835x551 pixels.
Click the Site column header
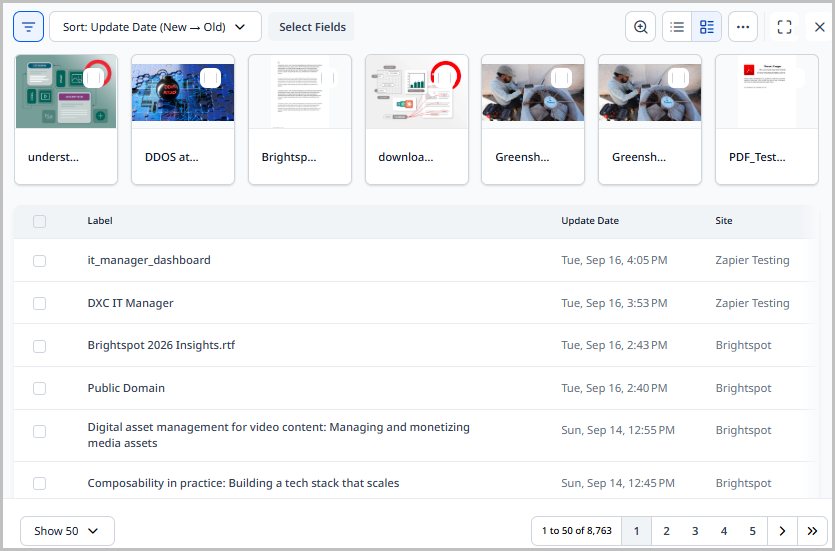723,220
